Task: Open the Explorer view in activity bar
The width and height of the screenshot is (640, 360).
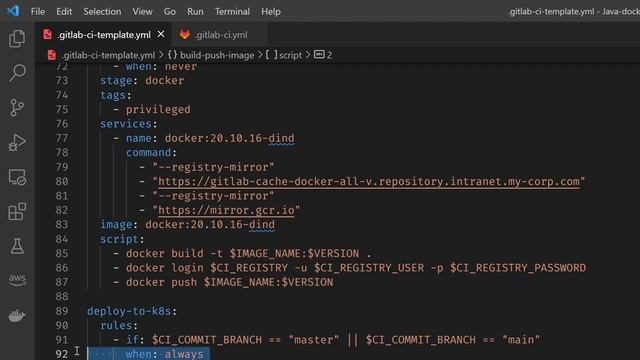Action: click(17, 38)
